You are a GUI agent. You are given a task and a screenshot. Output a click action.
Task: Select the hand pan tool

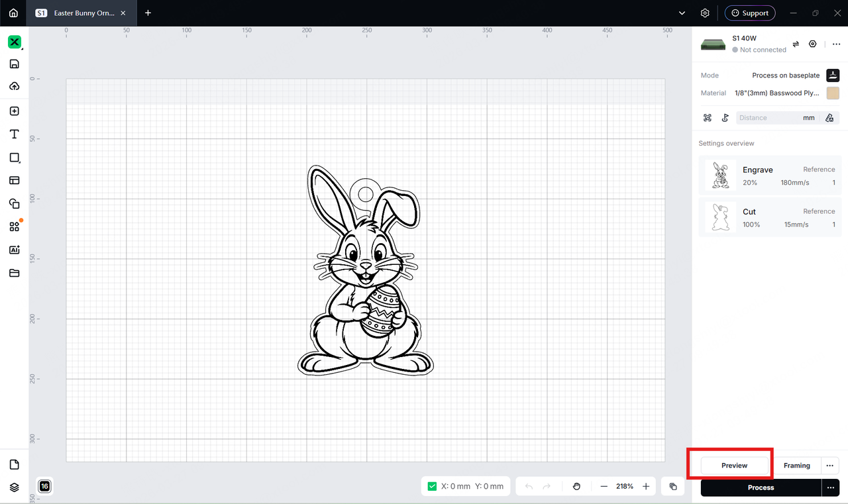(576, 486)
